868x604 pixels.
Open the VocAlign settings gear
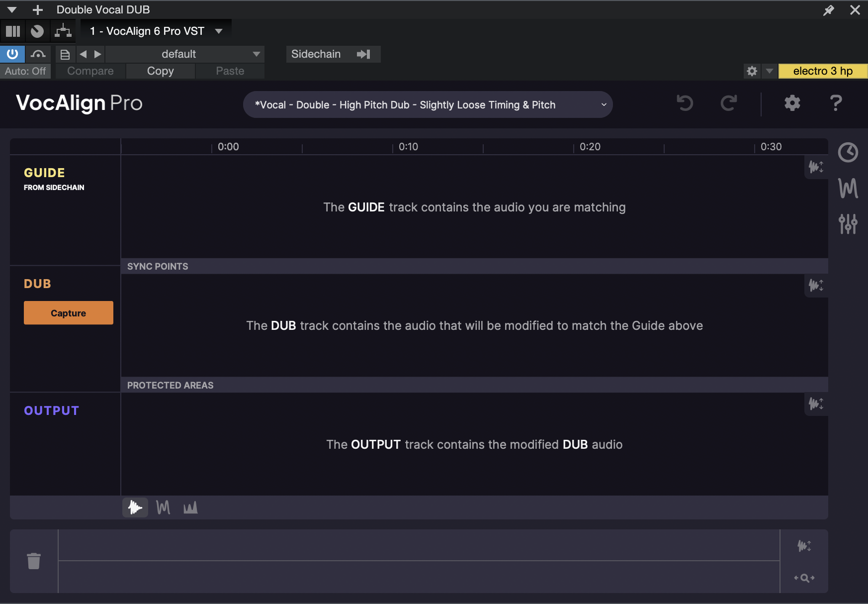coord(792,103)
